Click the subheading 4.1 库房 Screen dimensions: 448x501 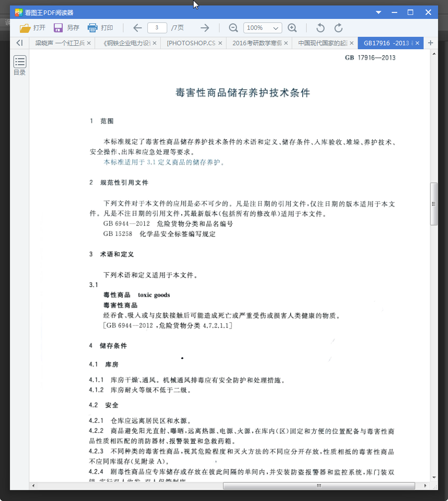click(x=104, y=364)
